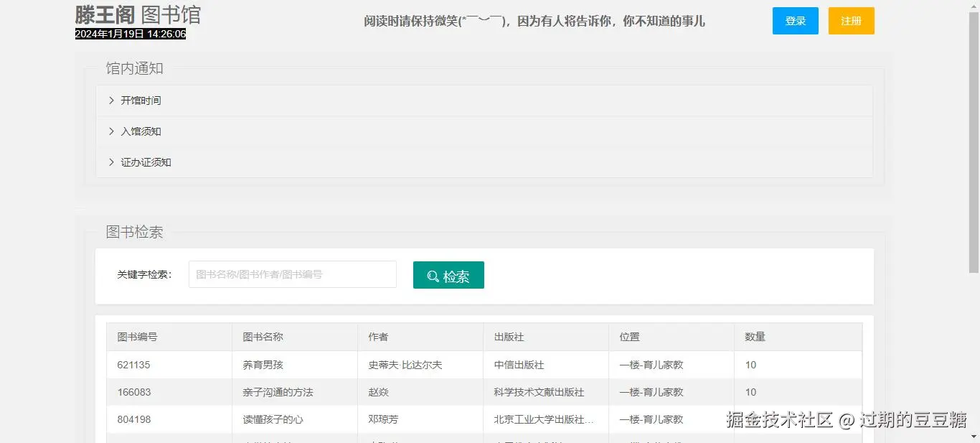This screenshot has height=443, width=980.
Task: Click the 出版社 column header
Action: tap(546, 337)
